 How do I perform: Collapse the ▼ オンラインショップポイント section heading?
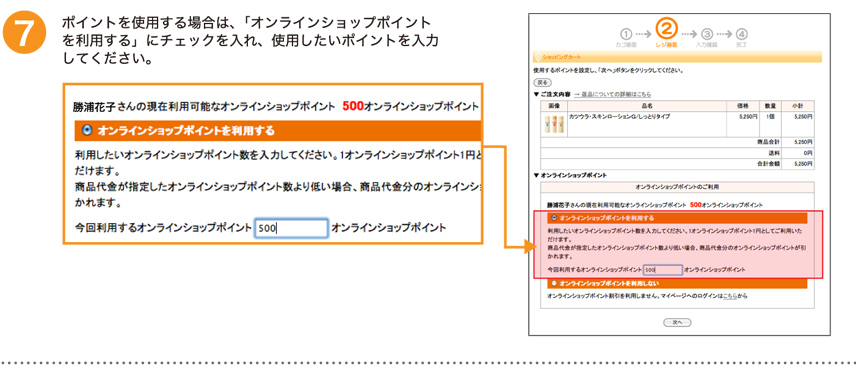[570, 175]
